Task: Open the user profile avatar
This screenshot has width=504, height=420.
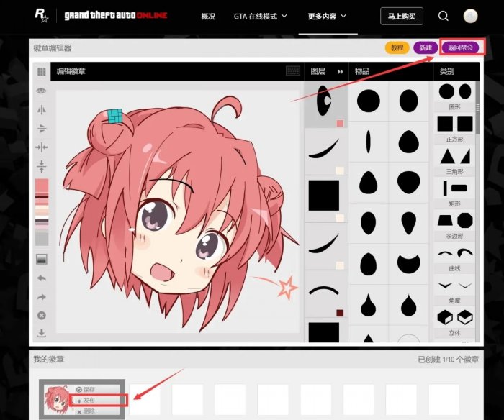Action: (470, 16)
